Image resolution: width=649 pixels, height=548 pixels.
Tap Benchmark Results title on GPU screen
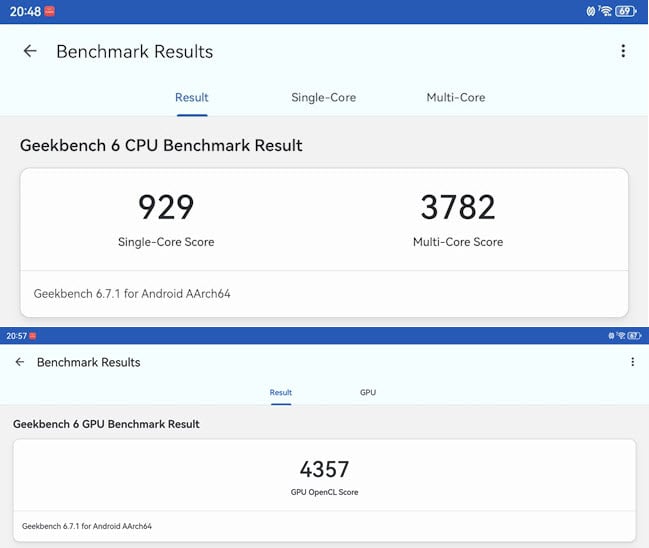coord(89,363)
